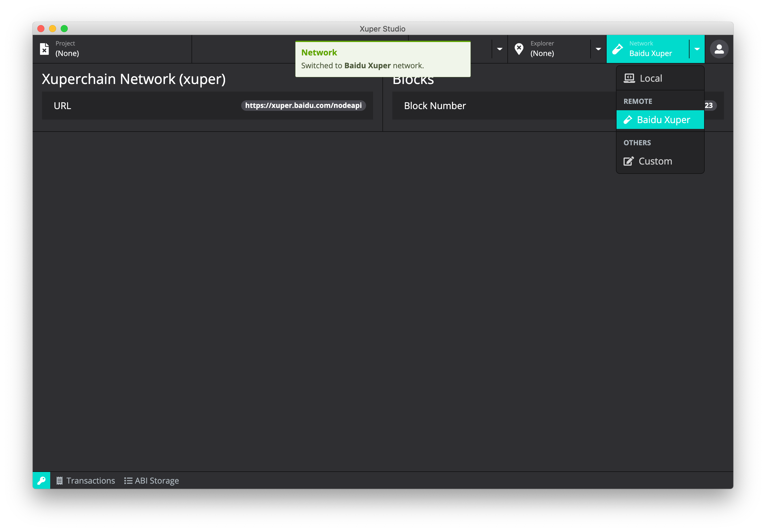The height and width of the screenshot is (532, 766).
Task: Click the Custom network edit icon
Action: (629, 161)
